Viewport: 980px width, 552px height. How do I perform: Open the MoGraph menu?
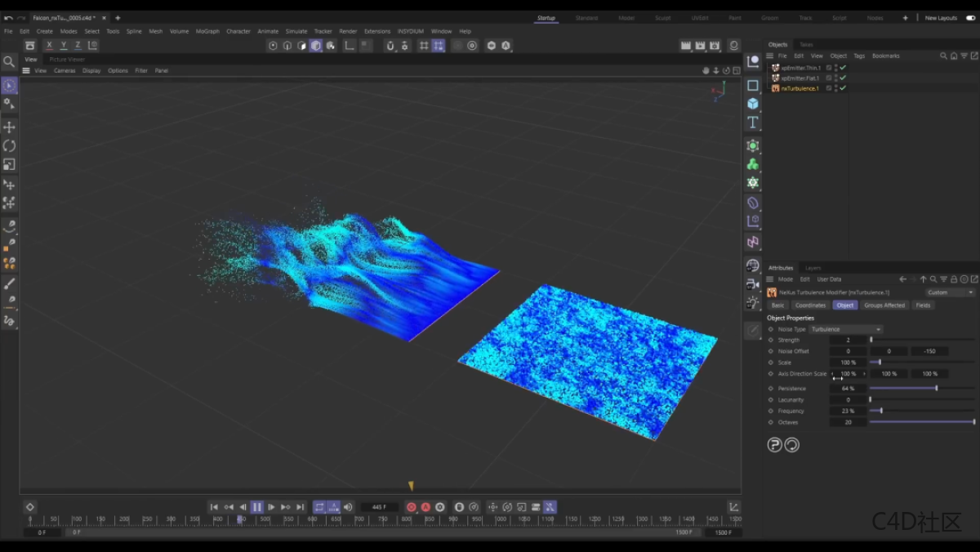[x=207, y=31]
